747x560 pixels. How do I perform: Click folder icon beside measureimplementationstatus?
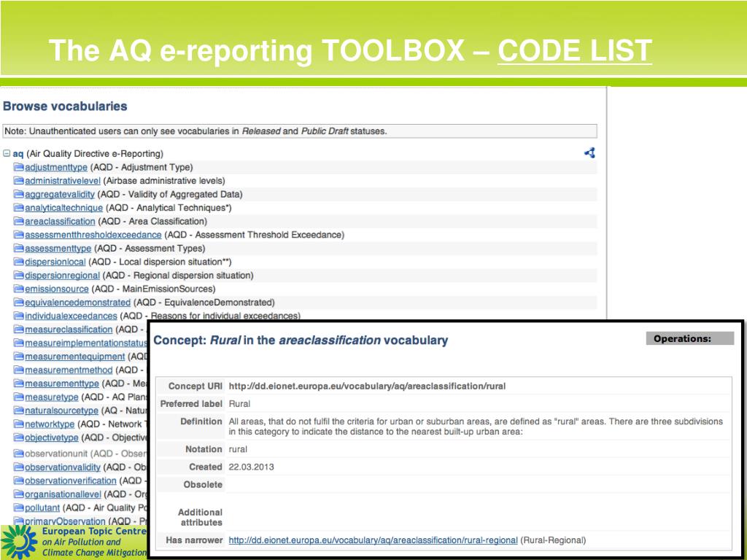click(x=18, y=343)
